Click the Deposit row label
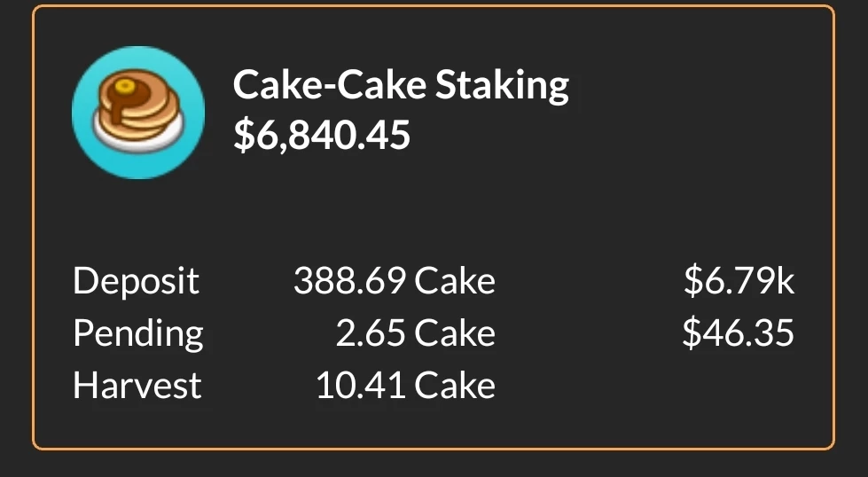This screenshot has width=868, height=477. point(136,281)
